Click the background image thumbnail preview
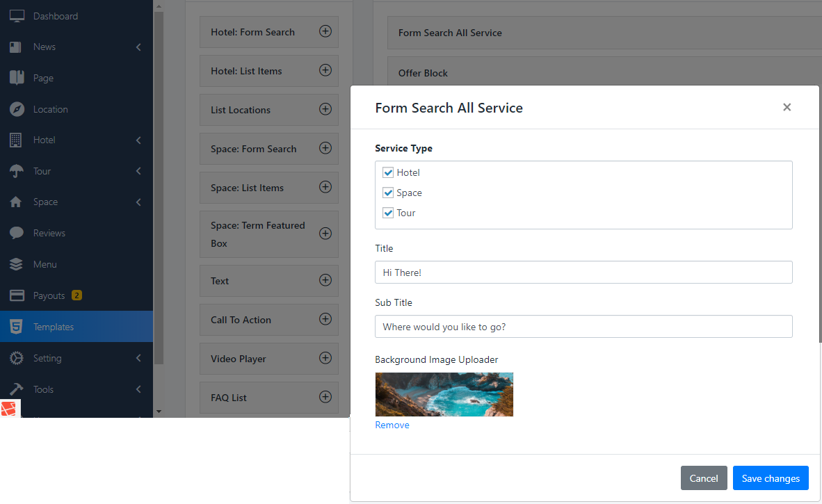 click(x=444, y=394)
